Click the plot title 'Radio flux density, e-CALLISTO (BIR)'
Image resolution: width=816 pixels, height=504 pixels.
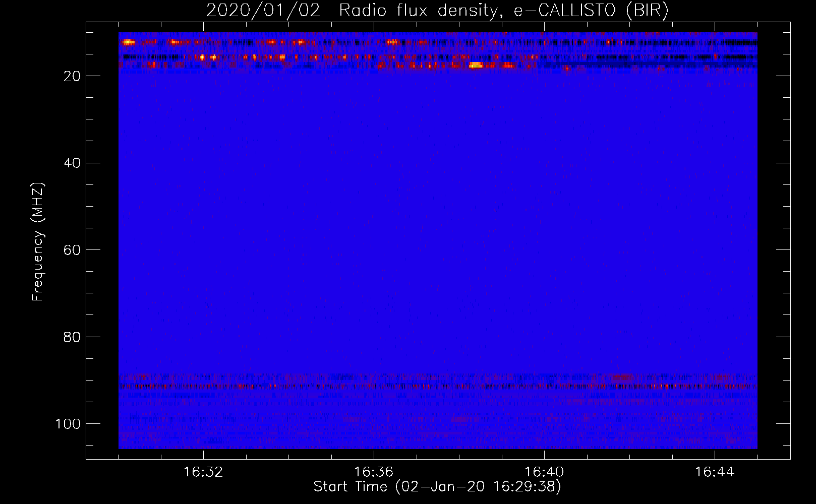click(503, 11)
